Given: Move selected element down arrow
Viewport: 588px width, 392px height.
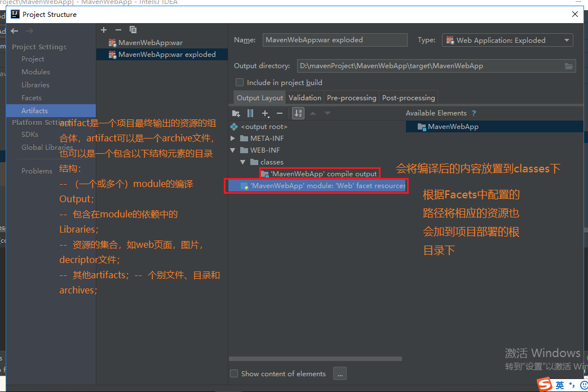Looking at the screenshot, I should point(328,113).
